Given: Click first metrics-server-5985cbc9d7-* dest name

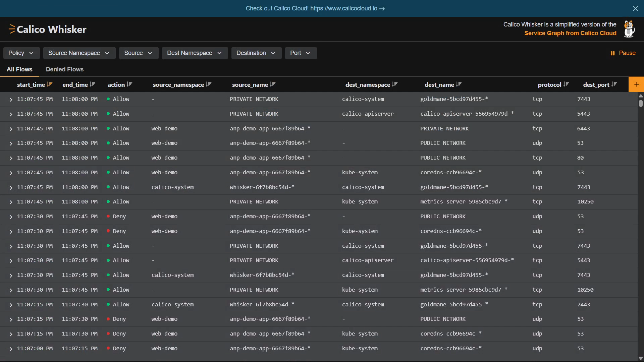Looking at the screenshot, I should (x=464, y=201).
